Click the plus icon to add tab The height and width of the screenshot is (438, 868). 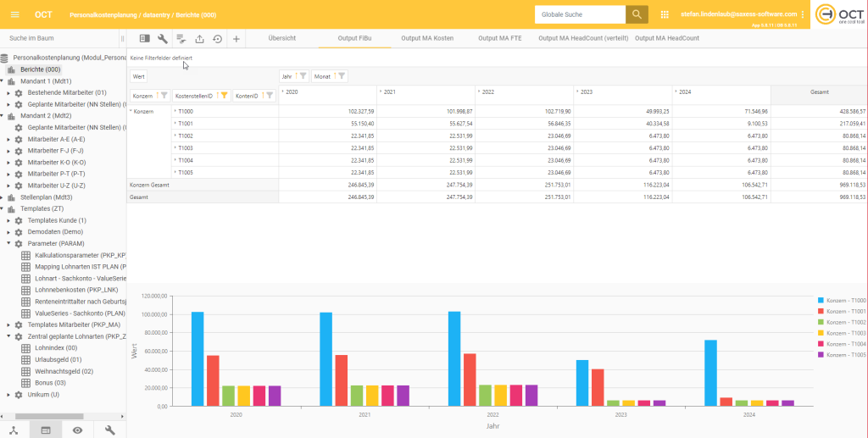(236, 38)
